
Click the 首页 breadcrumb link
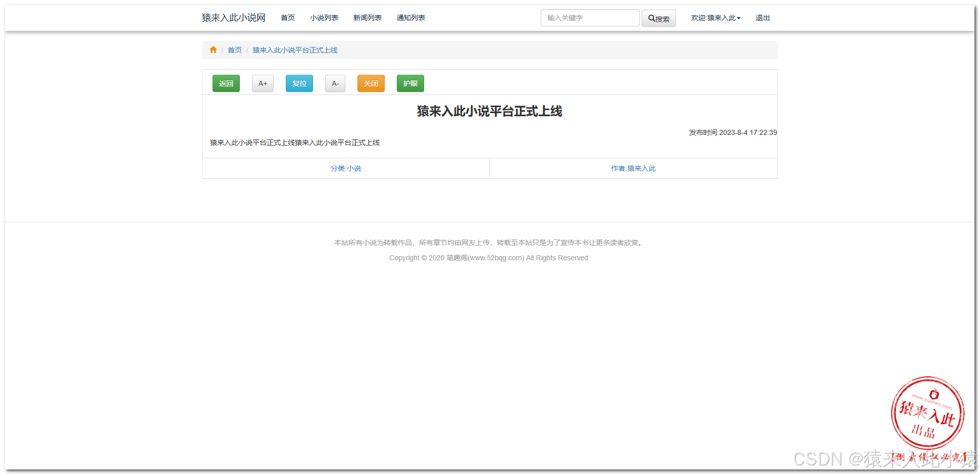(x=235, y=50)
